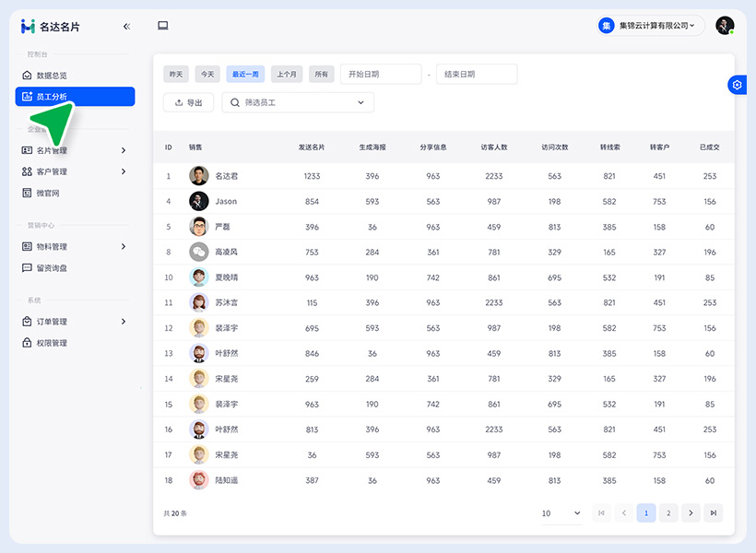The width and height of the screenshot is (756, 553).
Task: Click the 开始日期 input field
Action: pyautogui.click(x=381, y=75)
